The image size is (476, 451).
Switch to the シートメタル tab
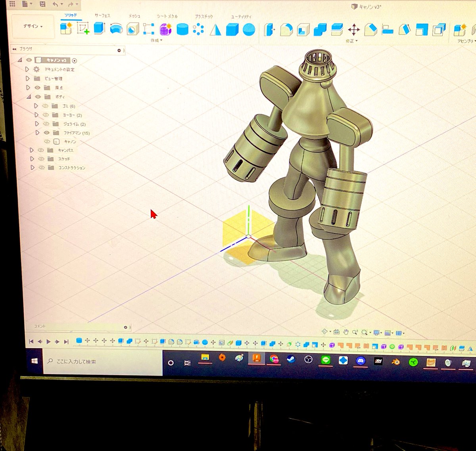[x=167, y=16]
